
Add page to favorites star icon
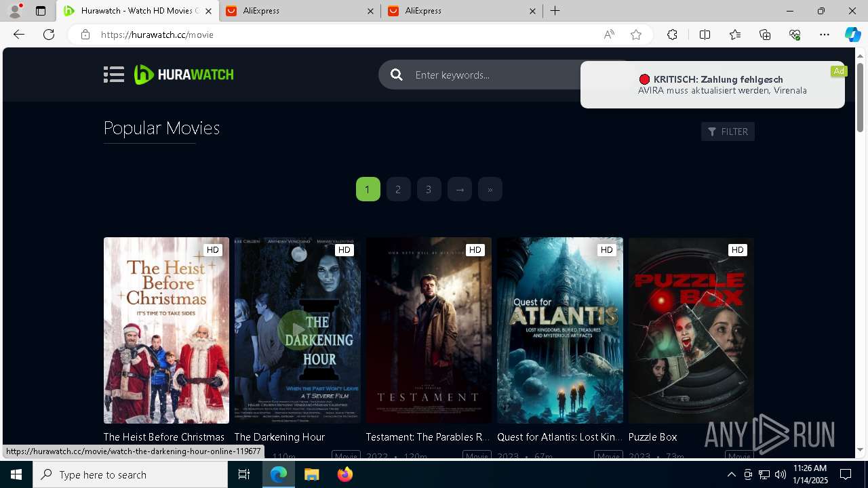[636, 35]
